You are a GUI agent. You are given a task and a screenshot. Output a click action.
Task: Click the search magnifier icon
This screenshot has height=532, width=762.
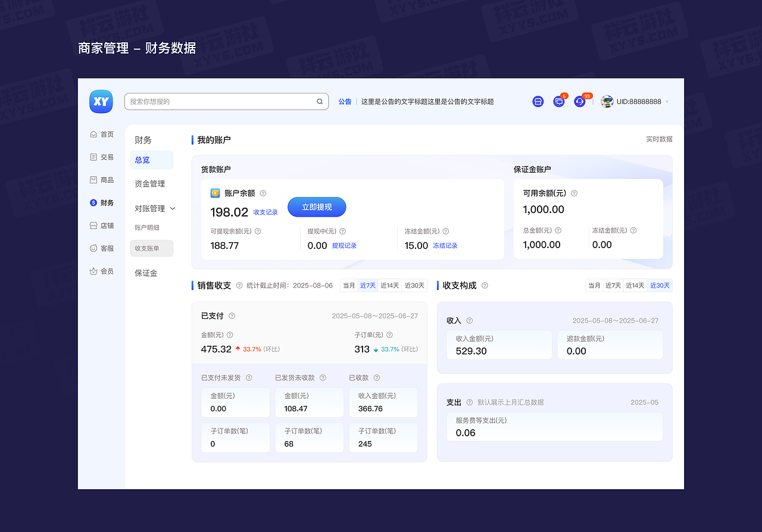(x=319, y=101)
